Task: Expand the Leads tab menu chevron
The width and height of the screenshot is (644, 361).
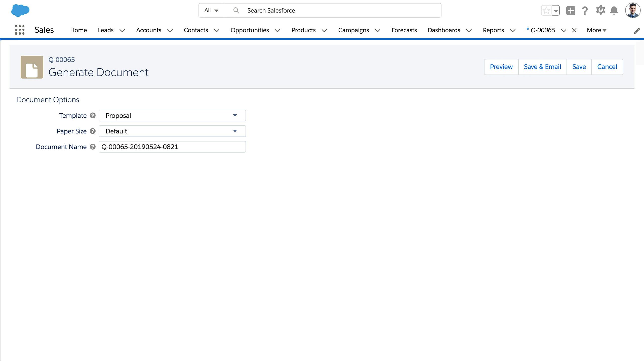Action: pos(122,30)
